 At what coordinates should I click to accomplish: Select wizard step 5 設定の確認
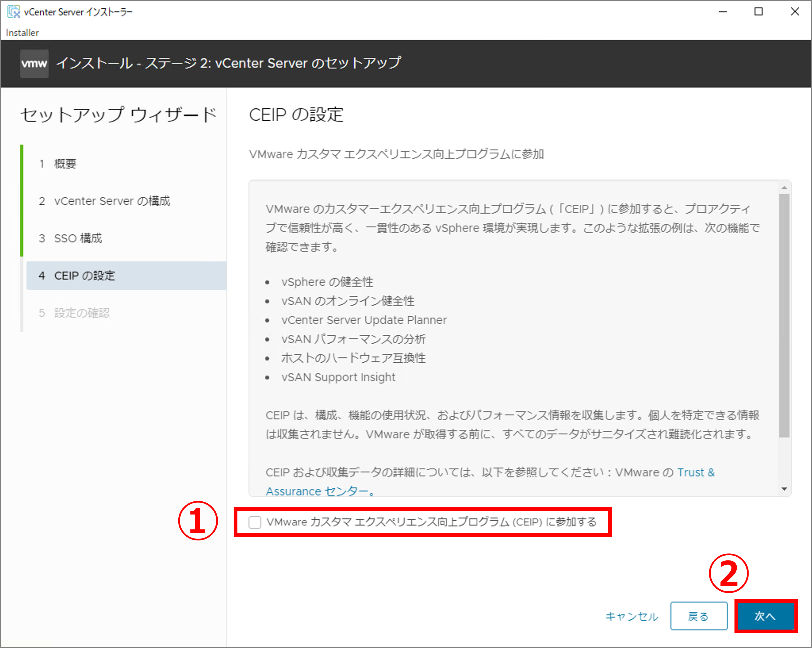click(x=74, y=313)
